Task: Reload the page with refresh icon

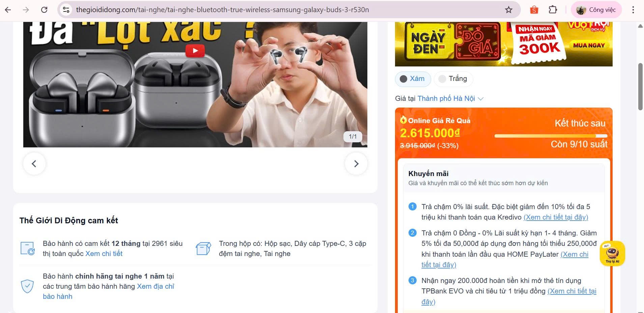Action: 44,10
